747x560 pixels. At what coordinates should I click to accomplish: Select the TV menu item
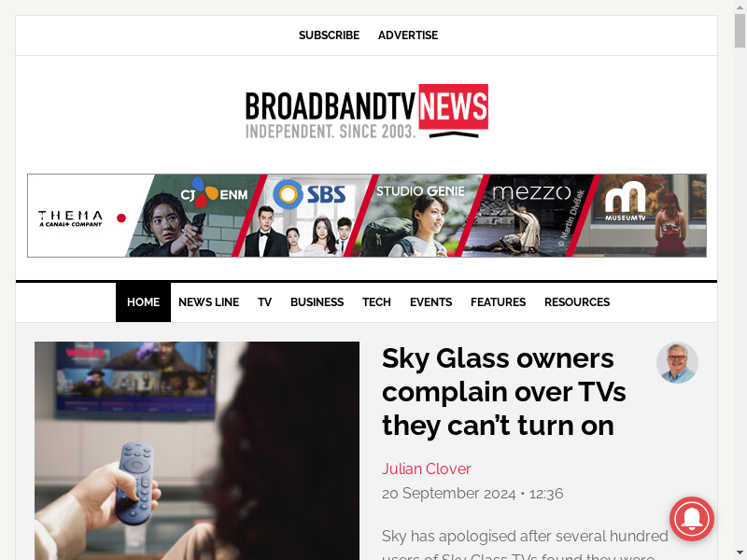[x=264, y=302]
